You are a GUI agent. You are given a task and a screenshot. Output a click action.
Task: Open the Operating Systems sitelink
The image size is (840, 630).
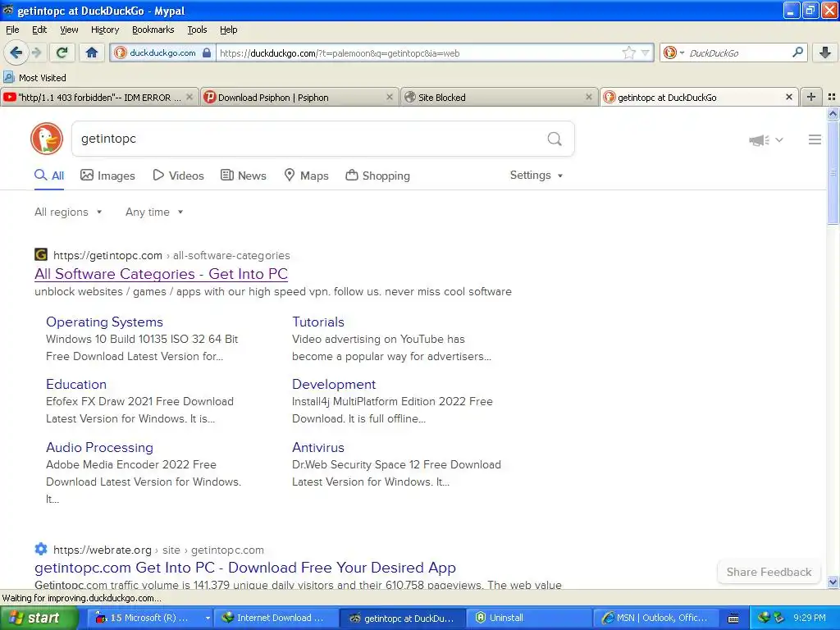(104, 322)
